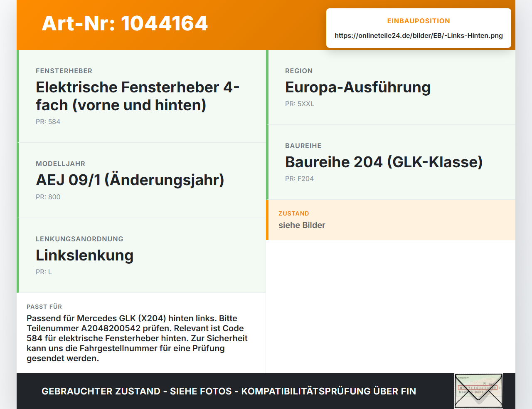Click the Zustand siehe Bilder box
The image size is (532, 409).
391,220
